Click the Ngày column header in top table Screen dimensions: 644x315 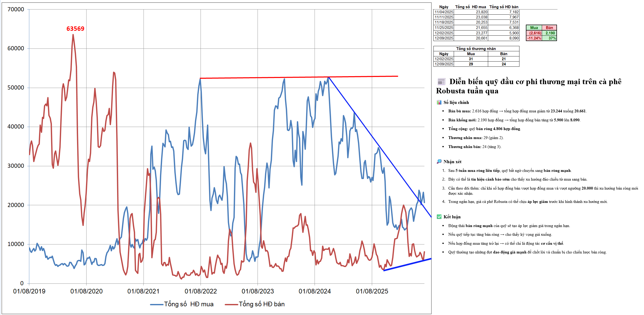(443, 7)
